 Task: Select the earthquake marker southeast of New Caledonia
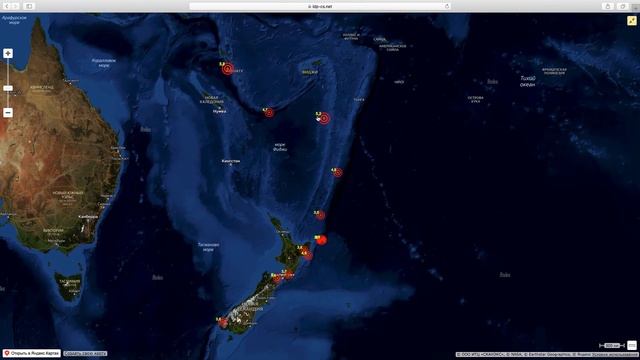(269, 113)
